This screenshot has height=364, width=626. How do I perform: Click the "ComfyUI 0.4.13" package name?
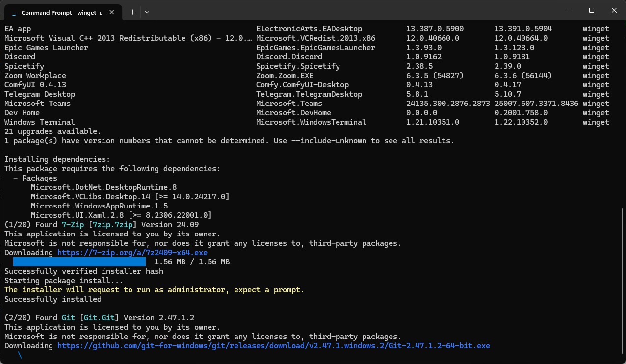tap(35, 85)
